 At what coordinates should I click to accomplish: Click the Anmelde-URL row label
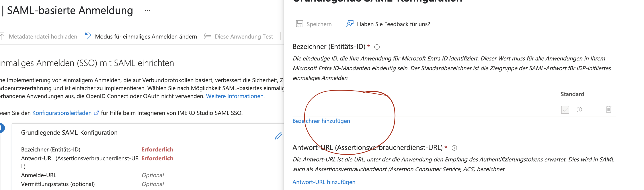coord(39,175)
